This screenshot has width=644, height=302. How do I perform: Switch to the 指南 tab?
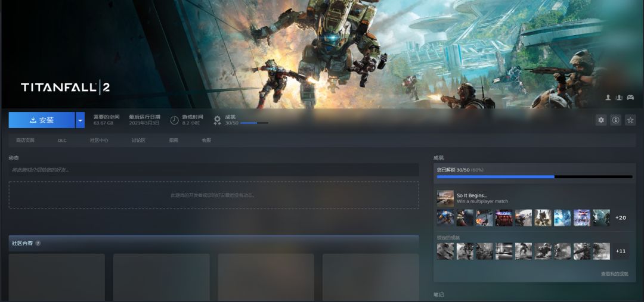[x=174, y=141]
